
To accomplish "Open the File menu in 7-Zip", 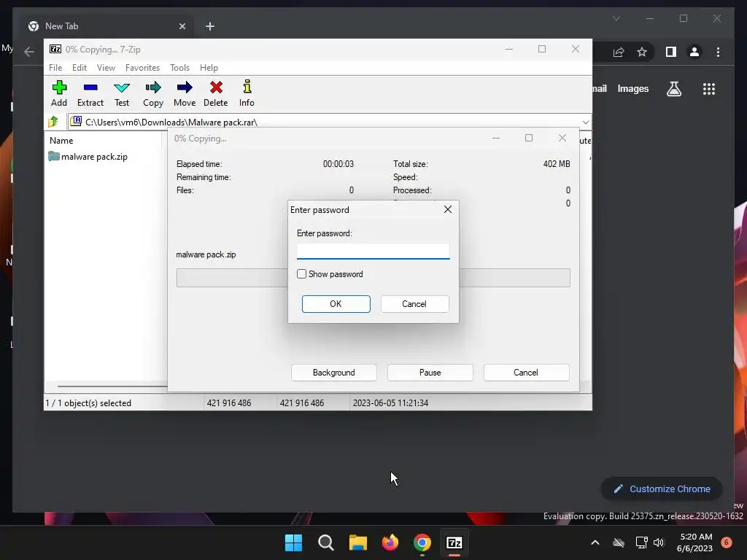I will point(55,68).
